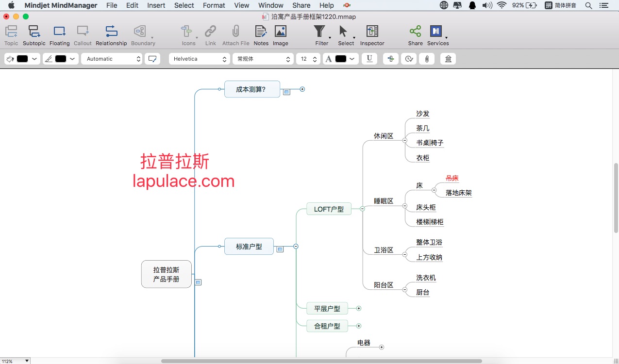Click the horizontal scrollbar thumb
619x364 pixels.
pyautogui.click(x=321, y=361)
